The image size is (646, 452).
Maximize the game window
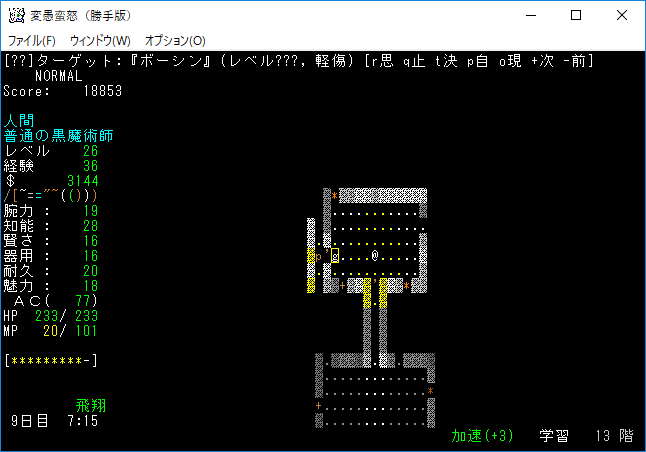tap(575, 16)
